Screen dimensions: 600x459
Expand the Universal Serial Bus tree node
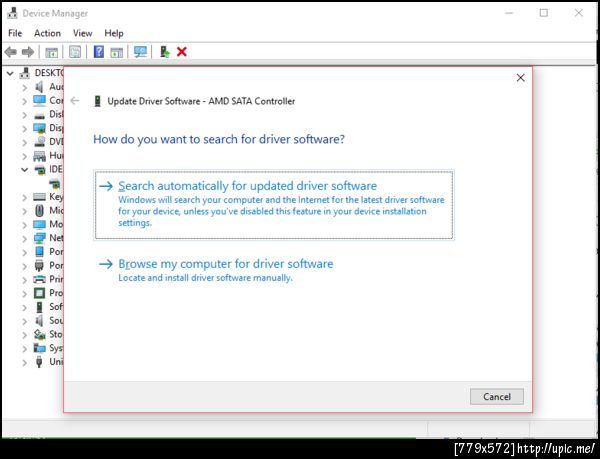[x=24, y=362]
